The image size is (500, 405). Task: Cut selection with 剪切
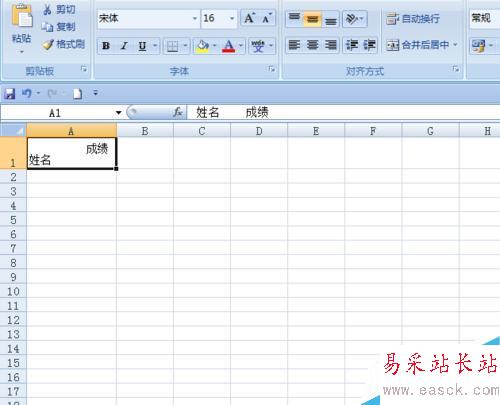coord(60,10)
